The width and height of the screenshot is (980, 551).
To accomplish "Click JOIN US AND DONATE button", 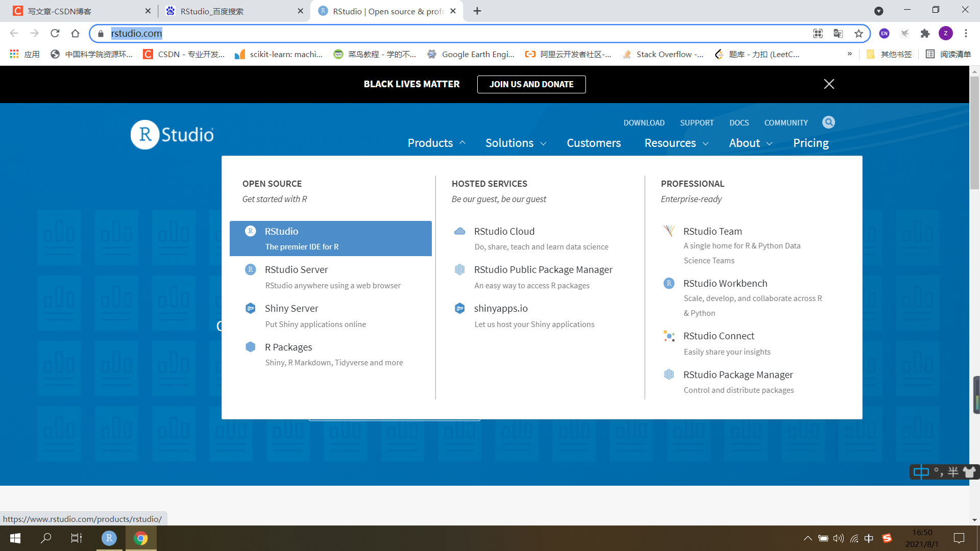I will pos(531,84).
